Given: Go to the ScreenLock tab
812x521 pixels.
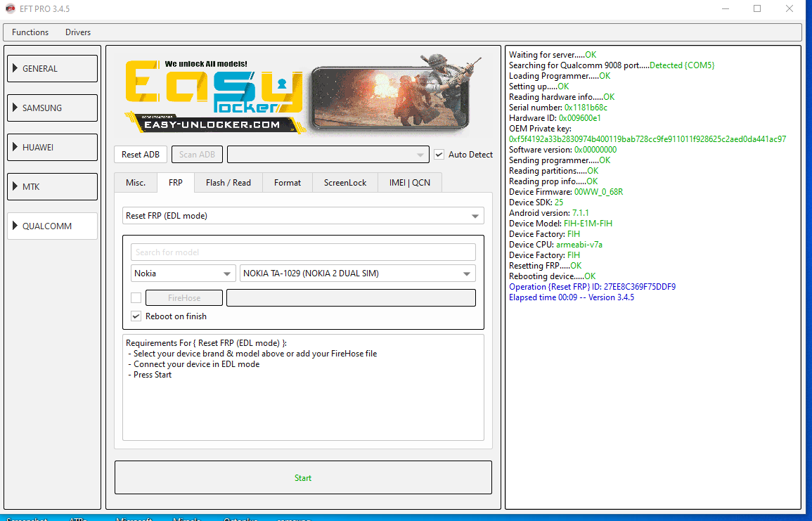Looking at the screenshot, I should [345, 183].
